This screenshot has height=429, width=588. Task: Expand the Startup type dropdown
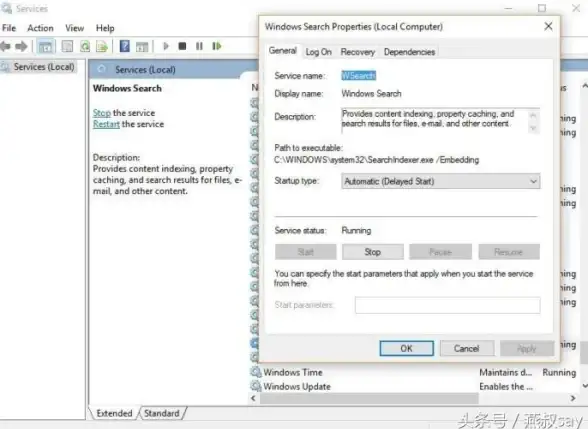pos(440,182)
